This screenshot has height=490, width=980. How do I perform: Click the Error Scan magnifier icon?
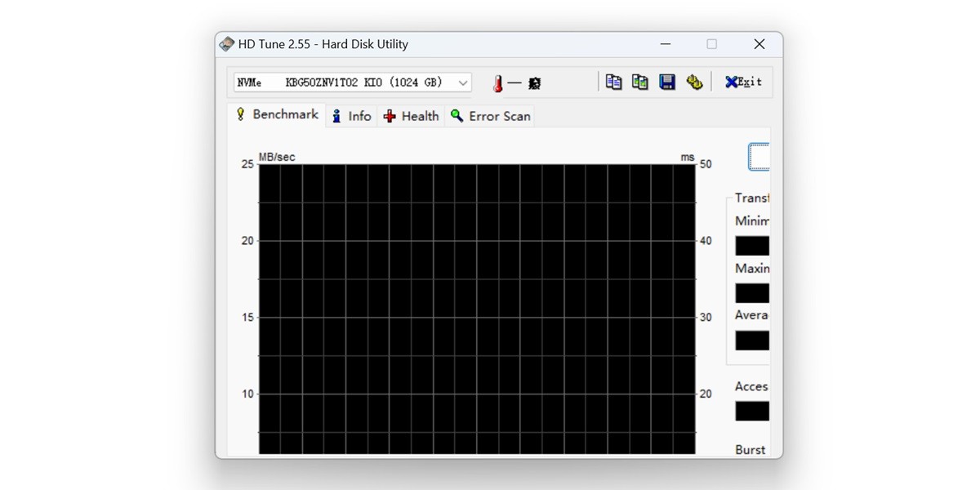pos(457,116)
